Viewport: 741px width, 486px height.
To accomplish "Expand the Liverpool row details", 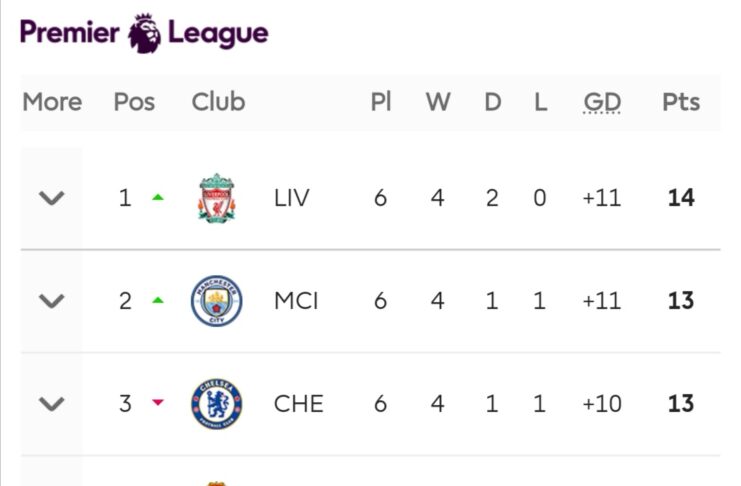I will 52,198.
